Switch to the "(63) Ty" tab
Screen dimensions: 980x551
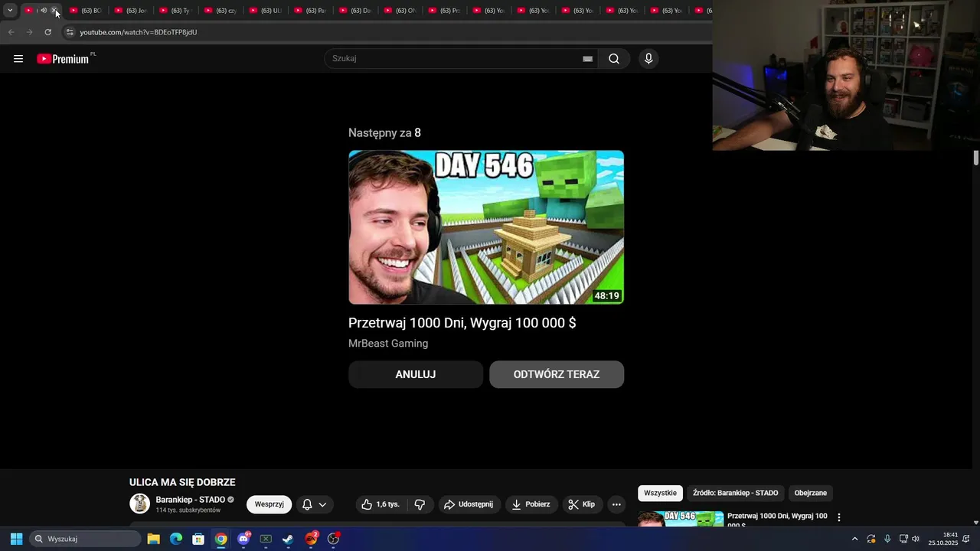coord(175,11)
